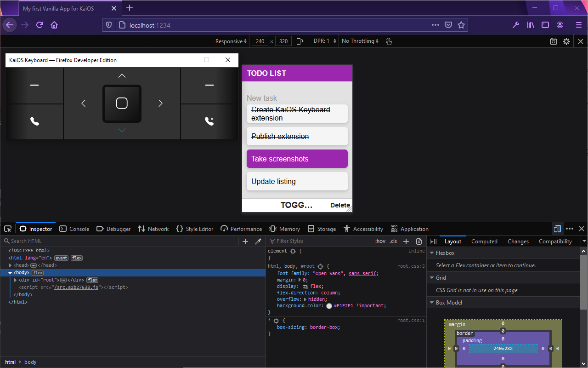Open the developer wrench icon in toolbar
Screen dimensions: 588x368
516,25
